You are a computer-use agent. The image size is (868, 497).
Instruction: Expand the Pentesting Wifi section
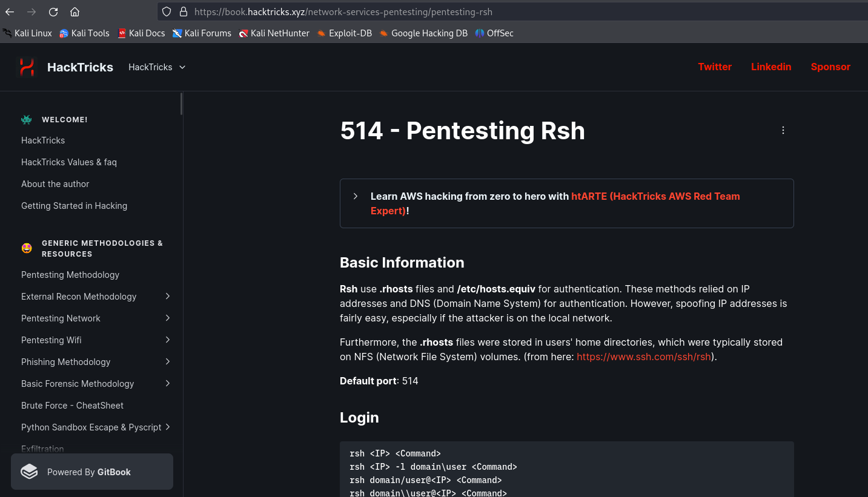point(168,340)
